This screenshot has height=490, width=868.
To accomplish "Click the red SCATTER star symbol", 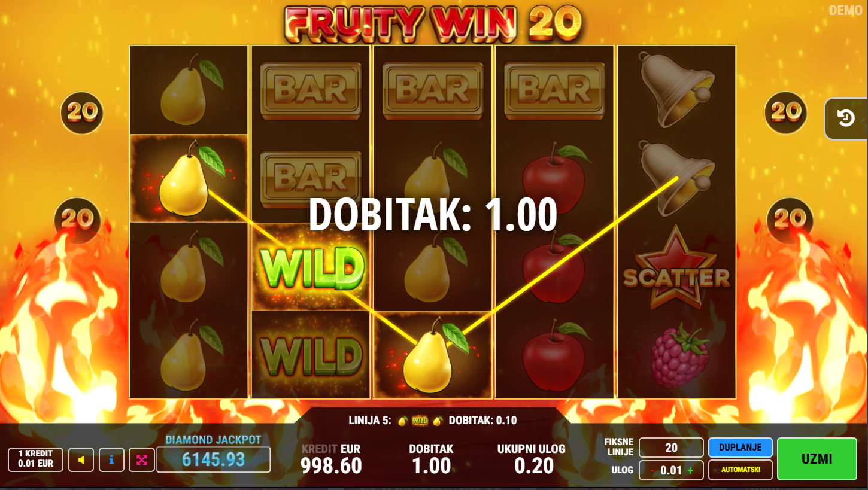I will coord(676,267).
